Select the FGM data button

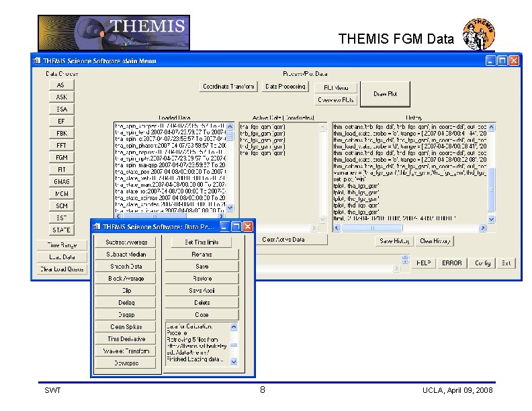click(x=61, y=157)
